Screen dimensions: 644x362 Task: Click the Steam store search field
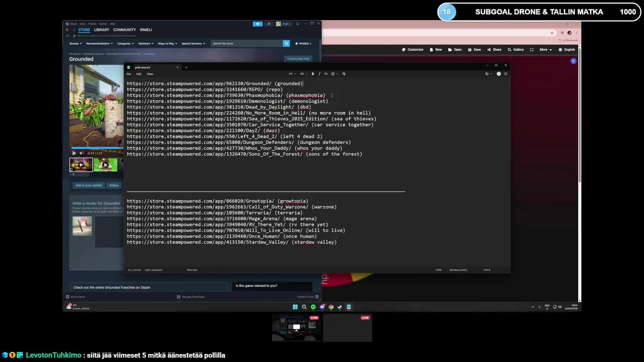247,43
